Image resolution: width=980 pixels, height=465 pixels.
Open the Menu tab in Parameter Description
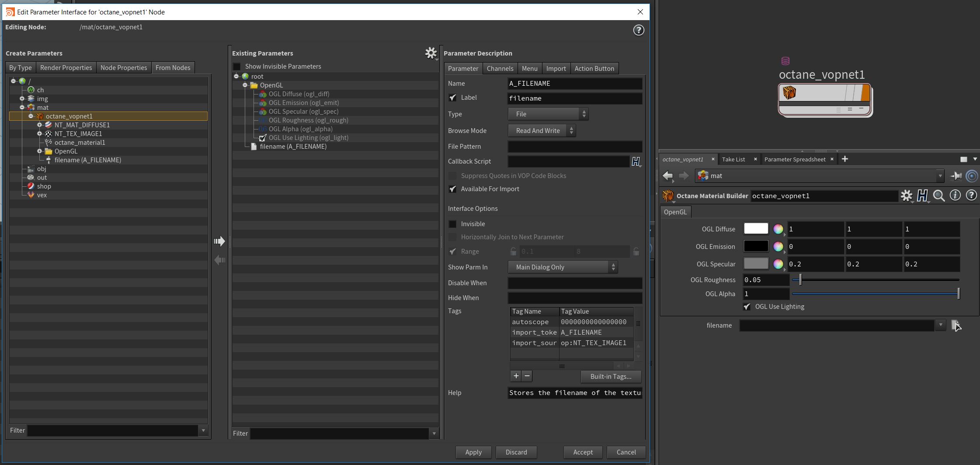(529, 69)
